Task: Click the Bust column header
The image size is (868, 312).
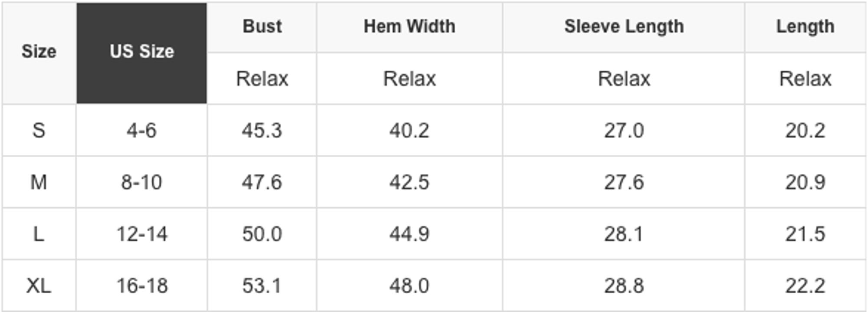Action: click(x=262, y=27)
